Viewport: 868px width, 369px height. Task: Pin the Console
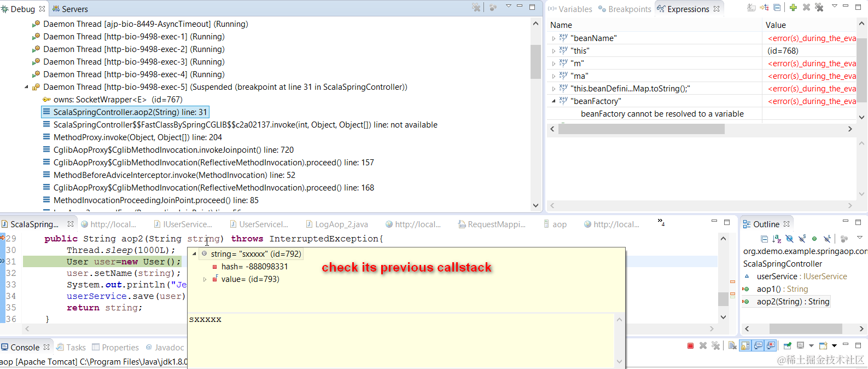(x=788, y=345)
